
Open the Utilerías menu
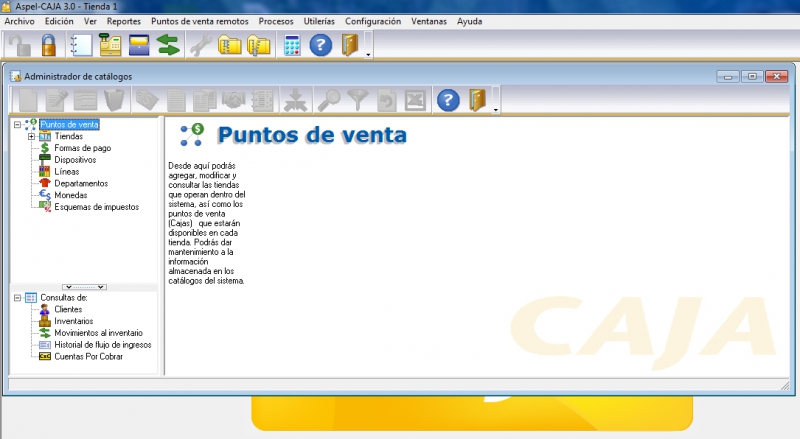point(319,21)
